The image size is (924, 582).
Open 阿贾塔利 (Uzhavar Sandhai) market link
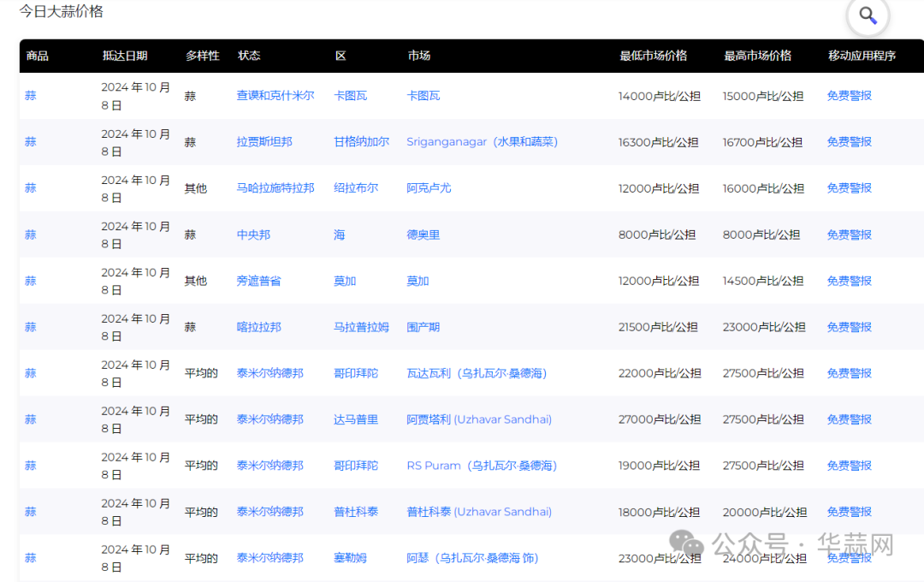[x=479, y=419]
